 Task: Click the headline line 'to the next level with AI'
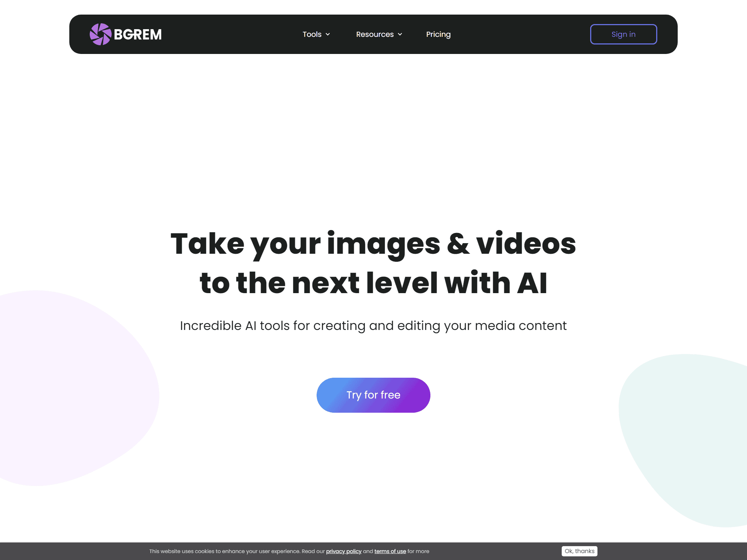coord(373,283)
